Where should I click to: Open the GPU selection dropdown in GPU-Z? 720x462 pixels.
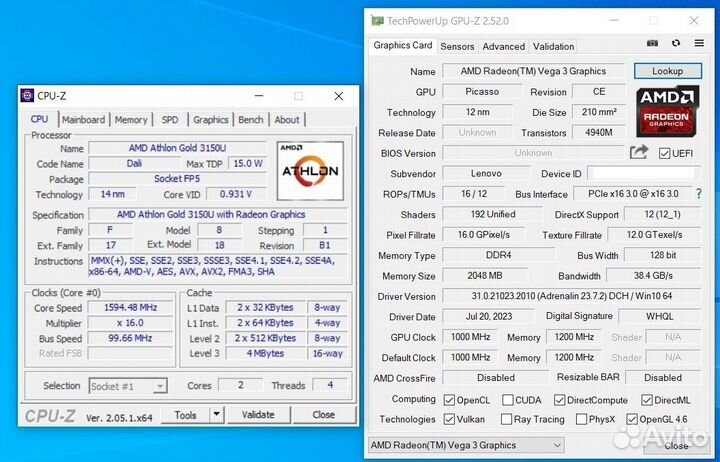(466, 445)
